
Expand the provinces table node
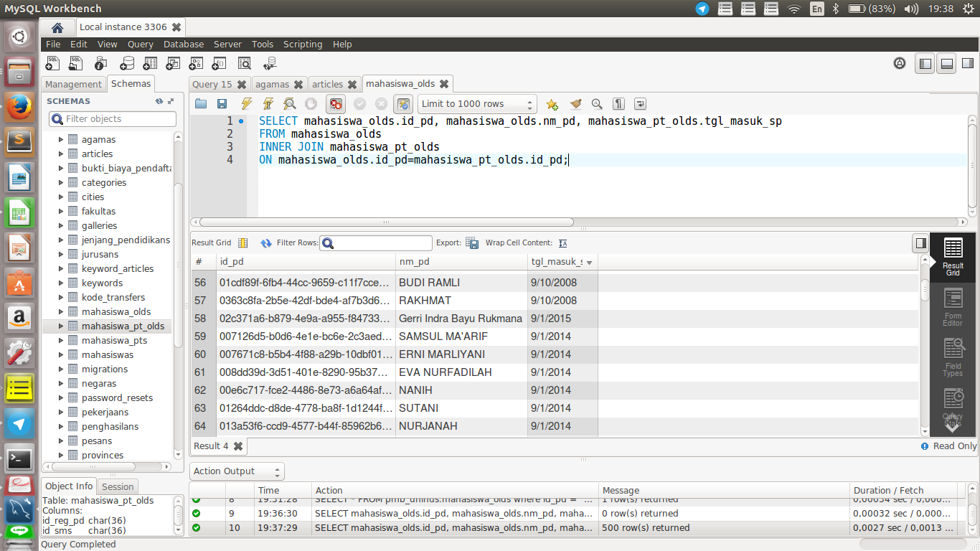pos(60,456)
